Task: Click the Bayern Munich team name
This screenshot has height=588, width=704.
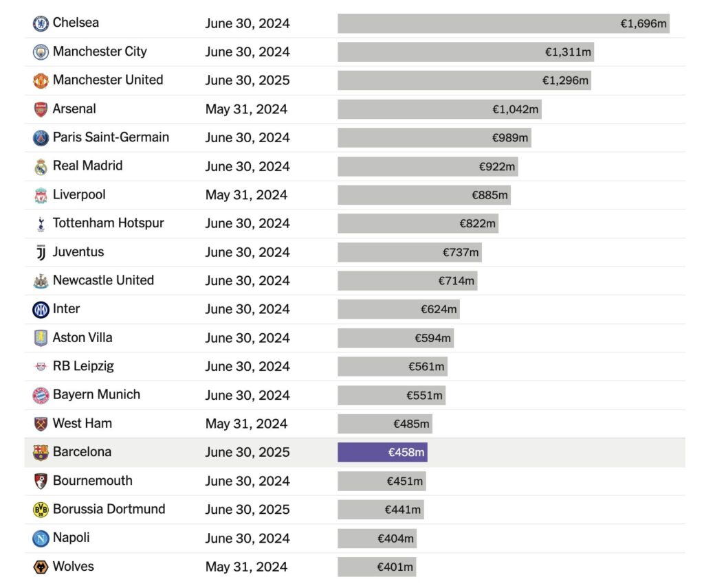Action: coord(96,395)
